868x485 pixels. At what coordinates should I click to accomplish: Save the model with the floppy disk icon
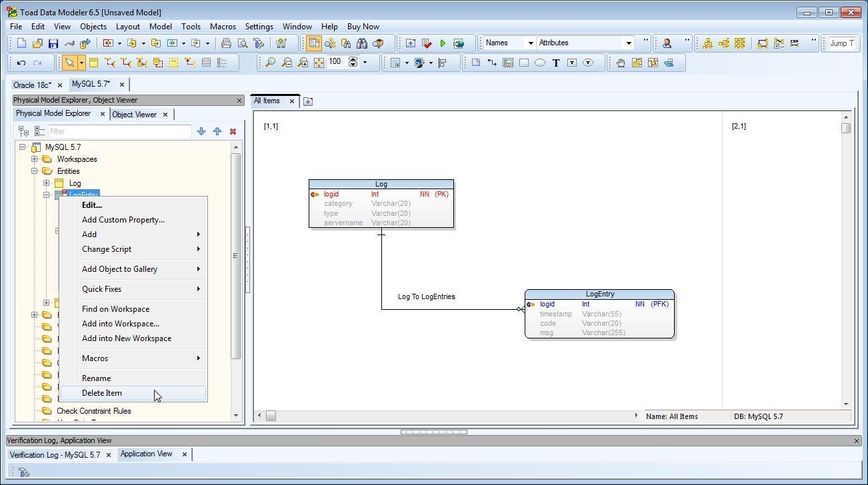pos(53,43)
